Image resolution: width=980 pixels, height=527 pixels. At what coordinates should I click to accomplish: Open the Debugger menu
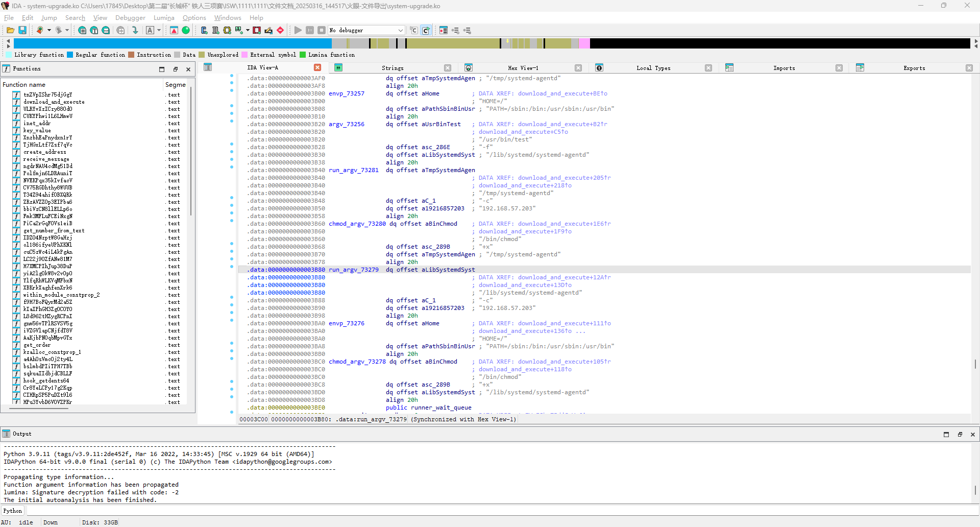130,17
